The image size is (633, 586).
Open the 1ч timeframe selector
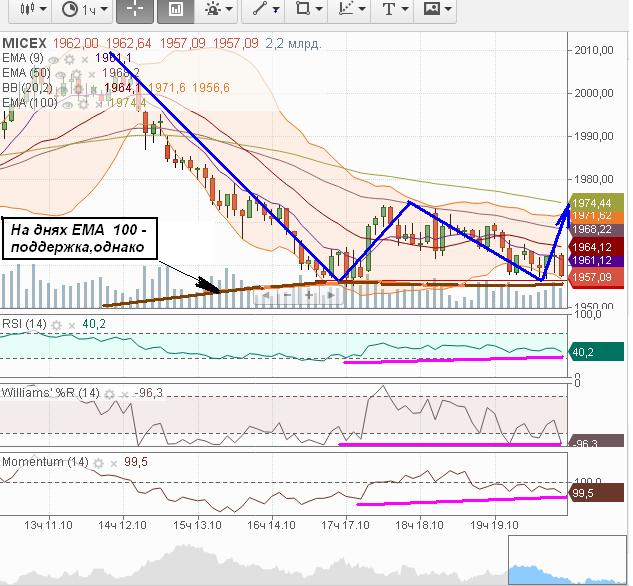[x=85, y=9]
